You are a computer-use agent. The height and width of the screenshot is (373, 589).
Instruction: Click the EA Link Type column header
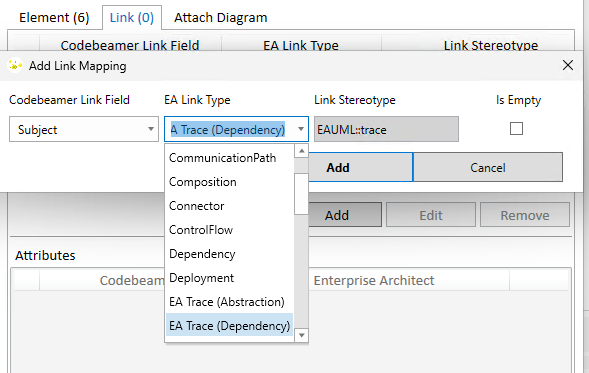pos(301,45)
